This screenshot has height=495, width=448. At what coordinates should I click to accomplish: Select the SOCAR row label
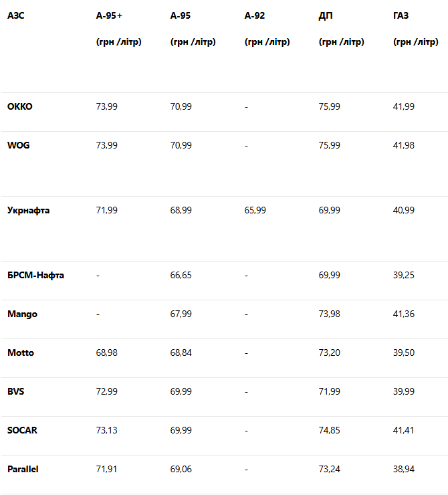(x=22, y=430)
